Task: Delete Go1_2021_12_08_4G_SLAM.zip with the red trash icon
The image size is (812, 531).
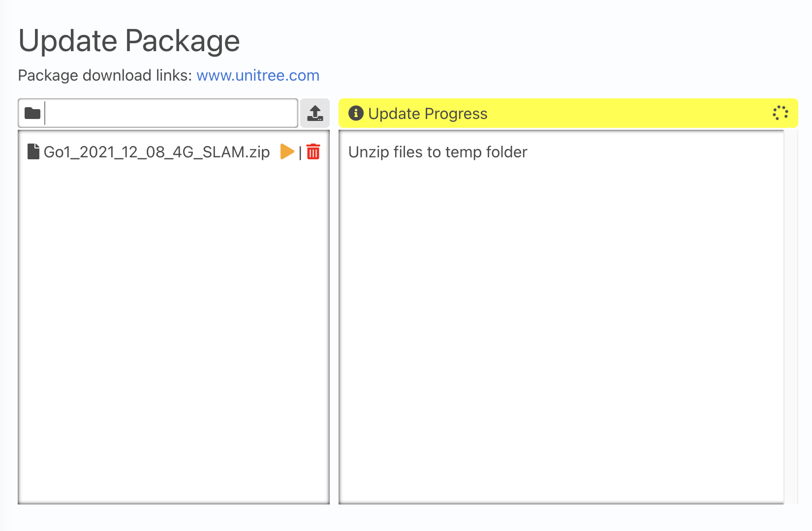Action: pos(313,151)
